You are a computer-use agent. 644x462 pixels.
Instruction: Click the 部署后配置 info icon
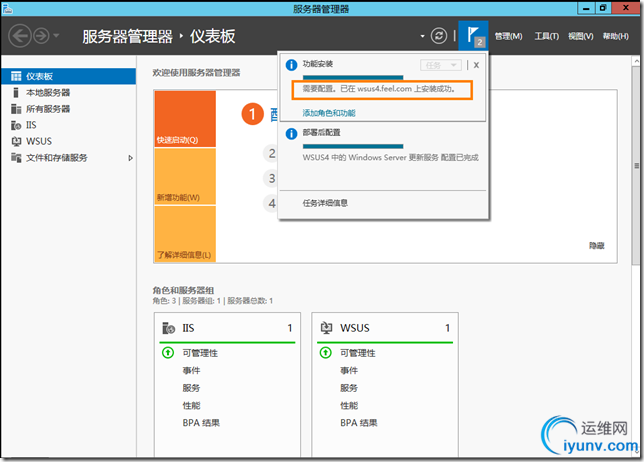[x=291, y=133]
